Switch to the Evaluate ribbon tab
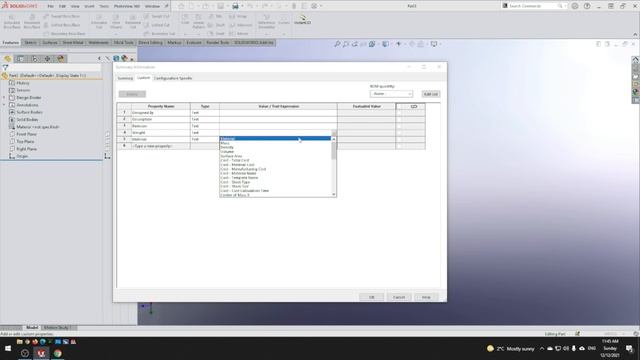This screenshot has width=640, height=360. pyautogui.click(x=193, y=42)
